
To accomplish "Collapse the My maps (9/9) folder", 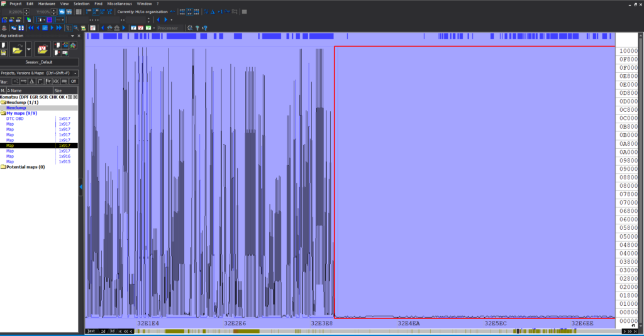I will click(3, 113).
